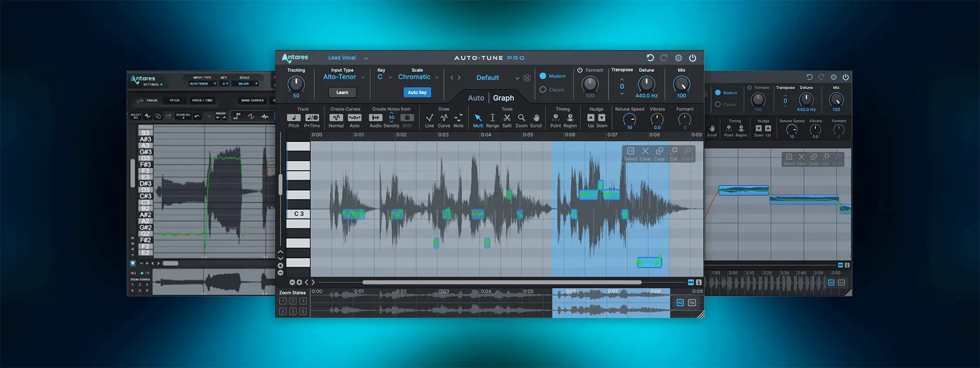The image size is (980, 368).
Task: Select Classic radio in right background window
Action: pyautogui.click(x=718, y=105)
